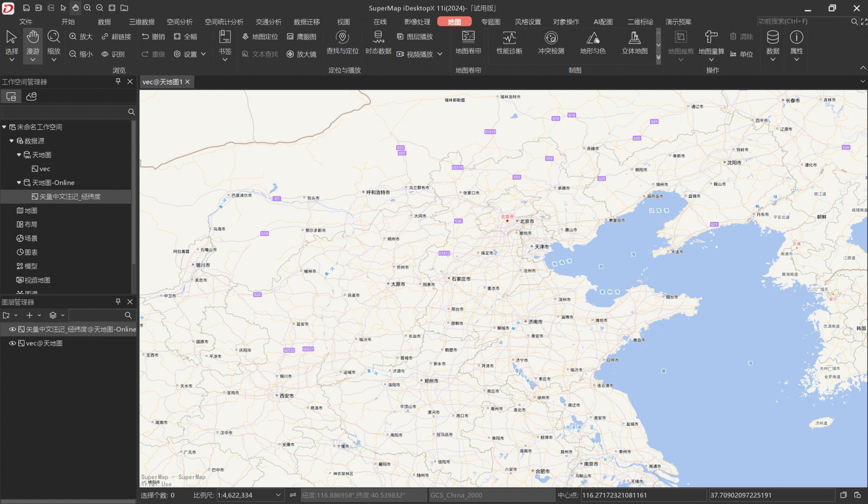Click the workspace manager search icon
This screenshot has width=868, height=504.
point(131,111)
